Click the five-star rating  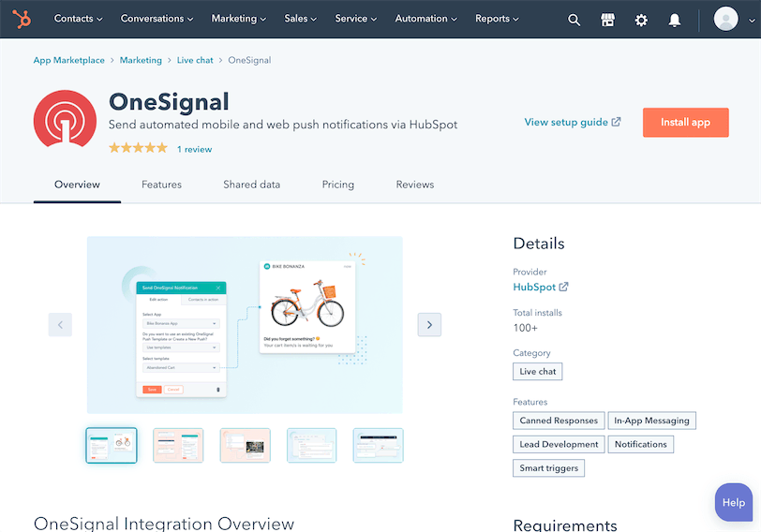138,148
